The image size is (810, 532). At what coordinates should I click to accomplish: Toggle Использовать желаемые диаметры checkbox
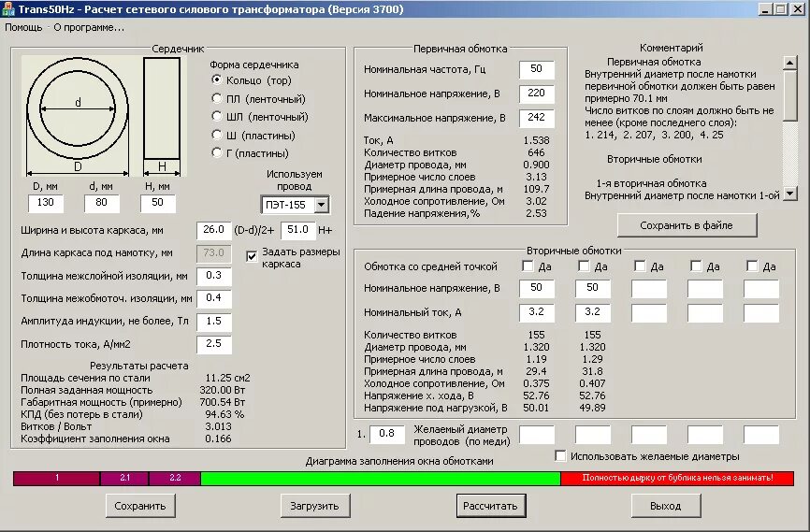coord(560,456)
